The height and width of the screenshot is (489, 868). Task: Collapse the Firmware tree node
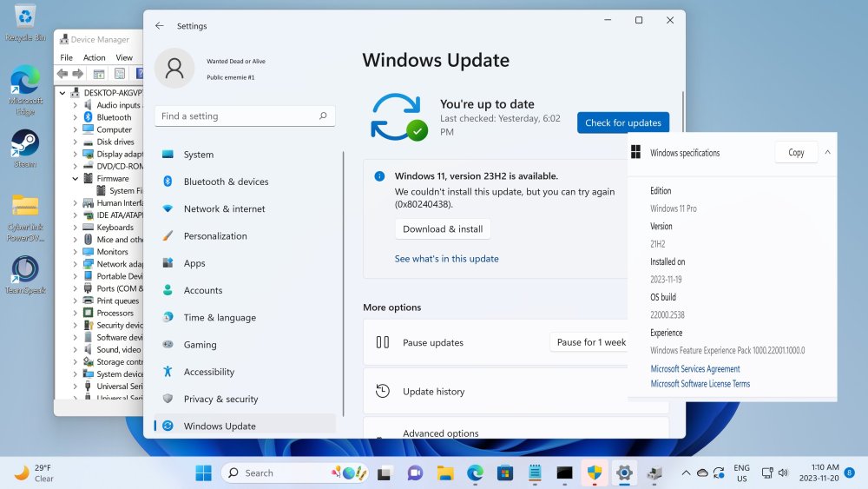(76, 178)
